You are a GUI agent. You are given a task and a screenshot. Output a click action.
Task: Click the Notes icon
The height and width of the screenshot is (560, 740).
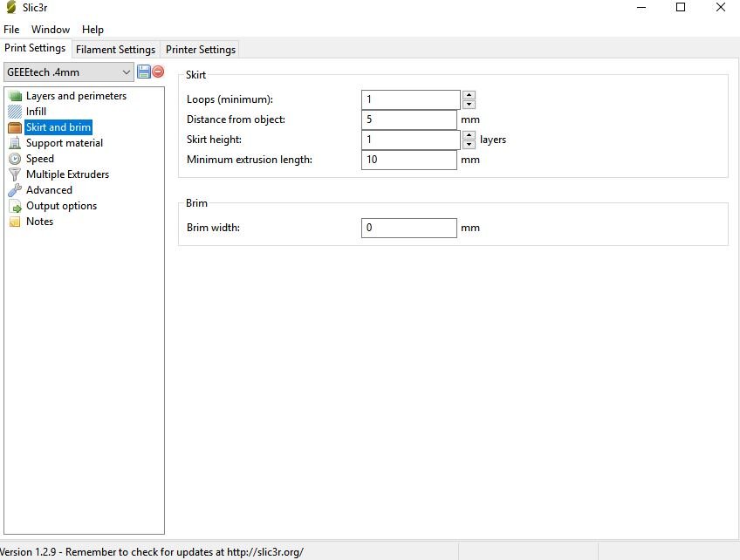tap(15, 222)
